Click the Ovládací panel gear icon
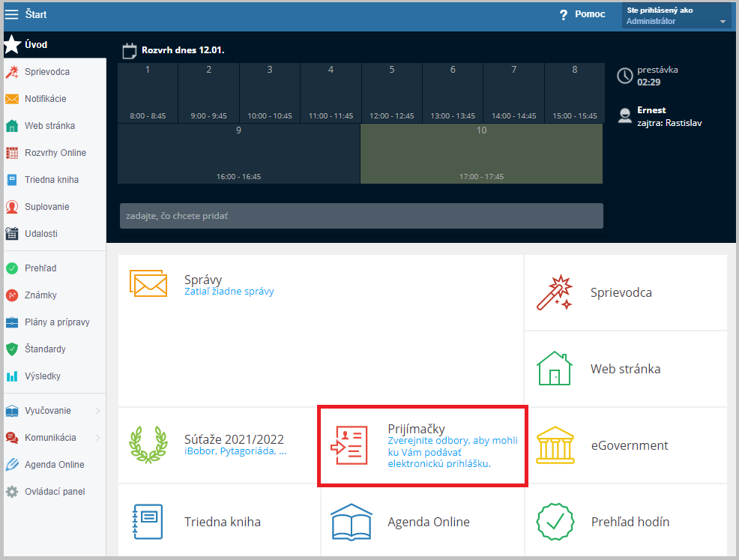 [12, 492]
